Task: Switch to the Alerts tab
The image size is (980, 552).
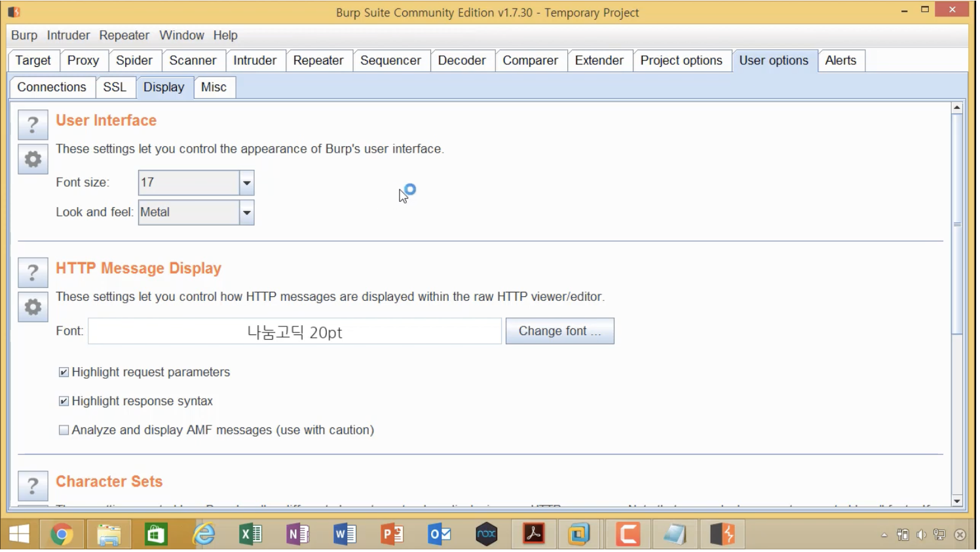Action: pos(841,60)
